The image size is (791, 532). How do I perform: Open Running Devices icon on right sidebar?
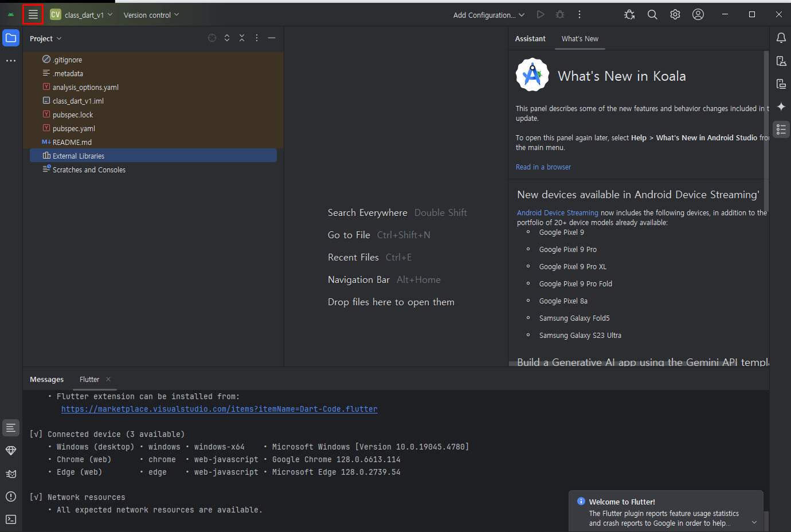tap(781, 84)
